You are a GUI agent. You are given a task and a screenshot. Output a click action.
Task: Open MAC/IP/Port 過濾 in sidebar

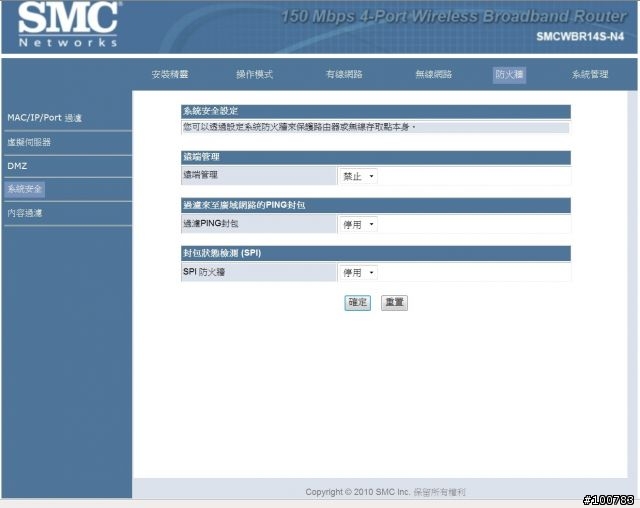tap(44, 118)
